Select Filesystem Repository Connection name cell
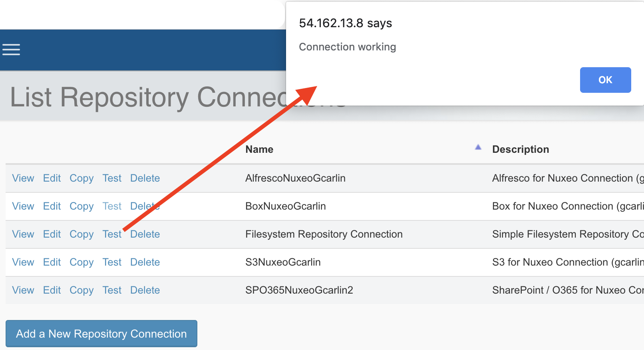The image size is (644, 350). (x=324, y=234)
